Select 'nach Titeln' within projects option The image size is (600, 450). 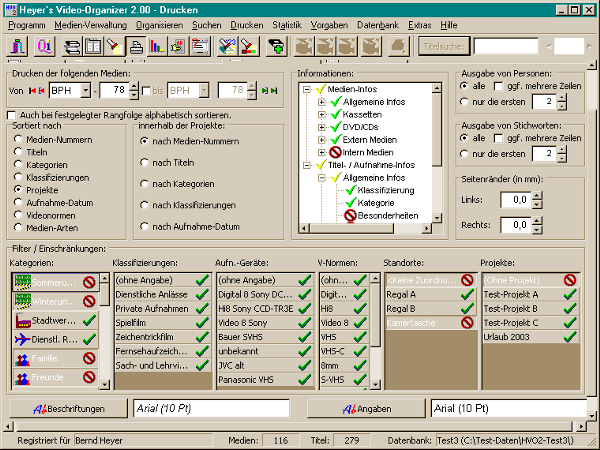(145, 162)
